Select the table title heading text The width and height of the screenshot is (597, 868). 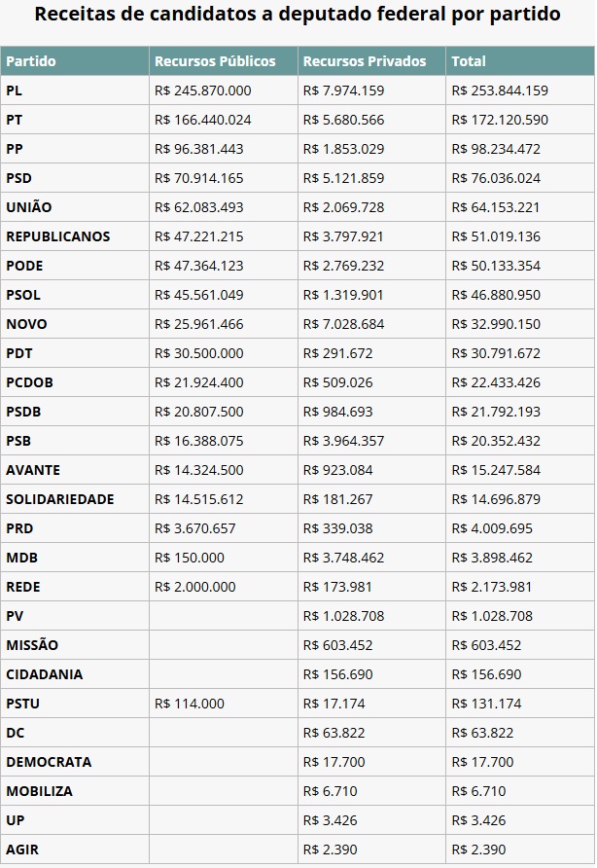pos(298,15)
